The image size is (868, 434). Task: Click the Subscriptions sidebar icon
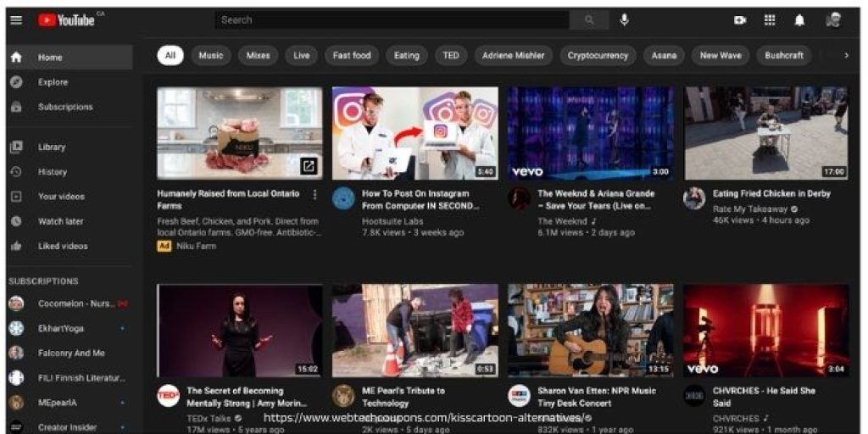tap(17, 107)
